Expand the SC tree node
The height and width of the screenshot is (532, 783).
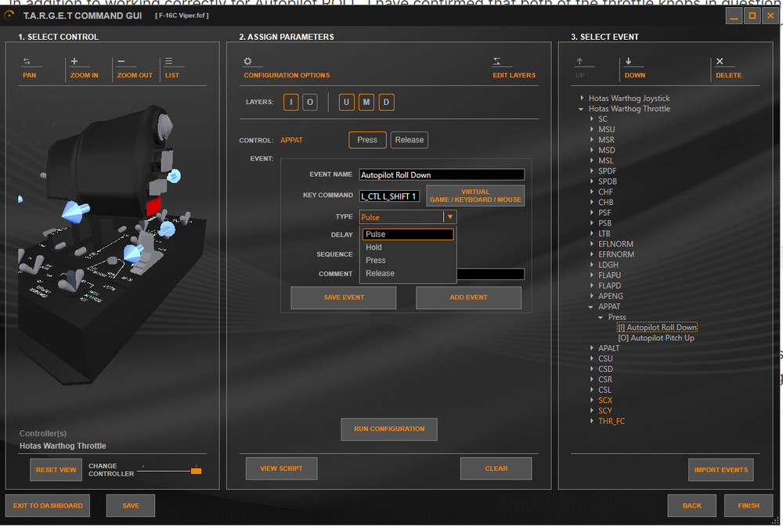click(592, 119)
